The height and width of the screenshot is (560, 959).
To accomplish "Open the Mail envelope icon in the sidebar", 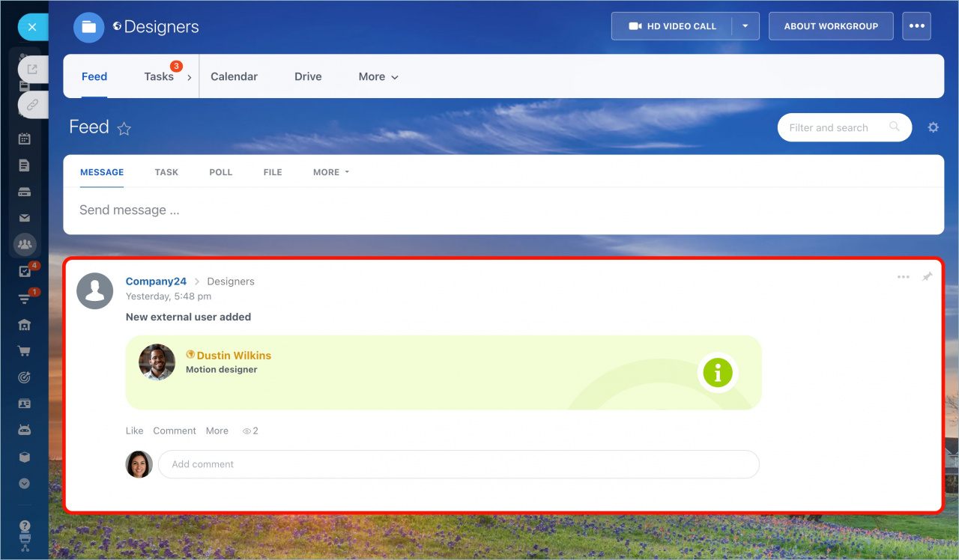I will click(24, 218).
